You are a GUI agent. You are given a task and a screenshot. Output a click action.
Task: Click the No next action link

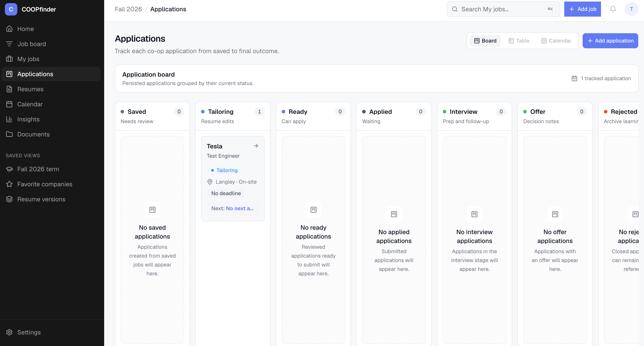pos(240,208)
